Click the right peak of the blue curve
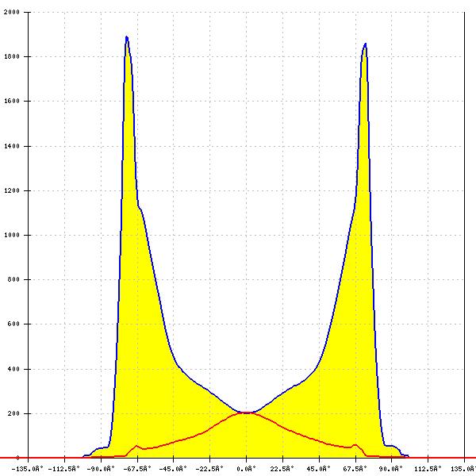The width and height of the screenshot is (476, 476). [365, 44]
